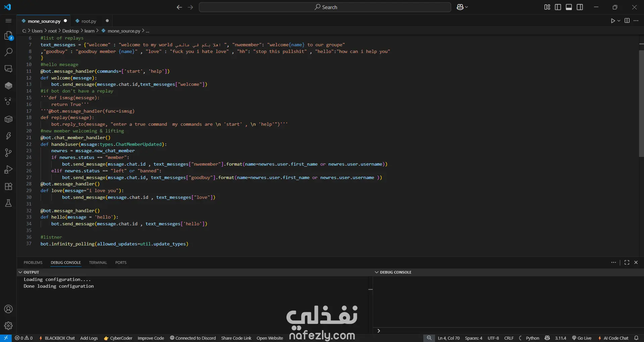Viewport: 644px width, 342px height.
Task: Go back using the navigation arrow
Action: (x=179, y=7)
